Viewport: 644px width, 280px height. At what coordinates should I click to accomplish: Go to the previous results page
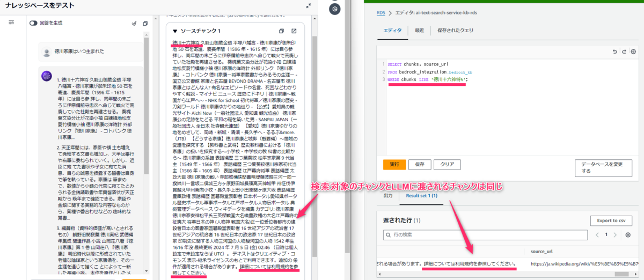coord(597,235)
